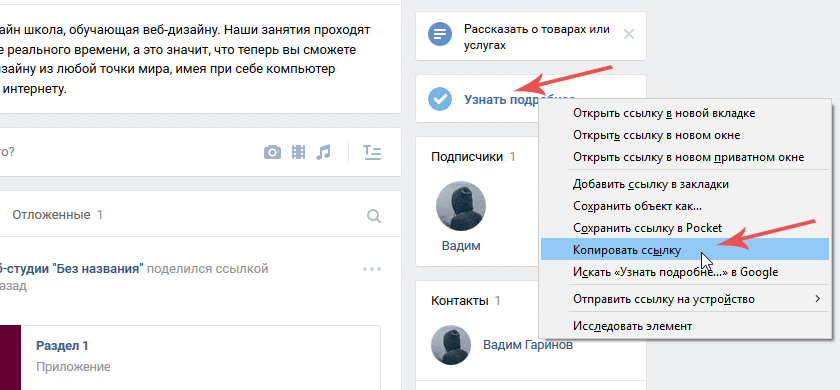Click into the new post input field
This screenshot has width=840, height=390.
pos(129,152)
